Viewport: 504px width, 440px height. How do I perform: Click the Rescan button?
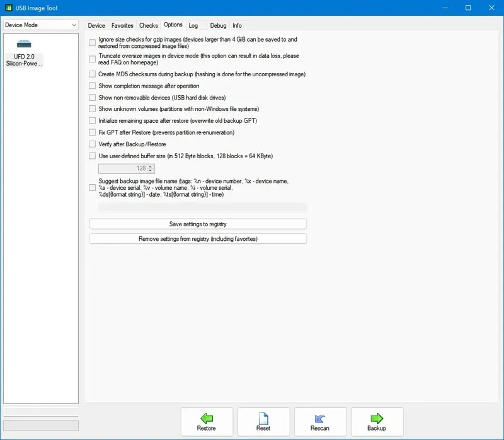(320, 422)
